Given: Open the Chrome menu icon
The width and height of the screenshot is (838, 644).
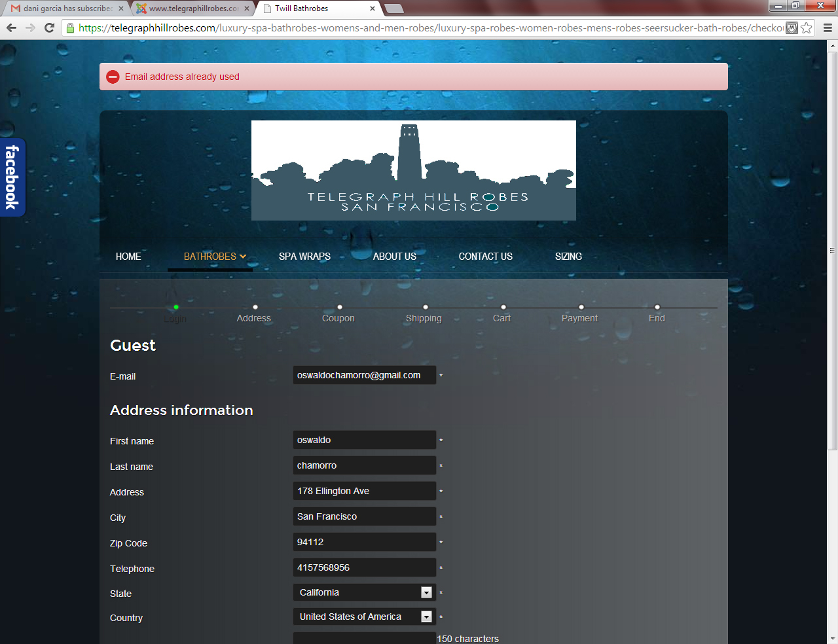Looking at the screenshot, I should (828, 27).
